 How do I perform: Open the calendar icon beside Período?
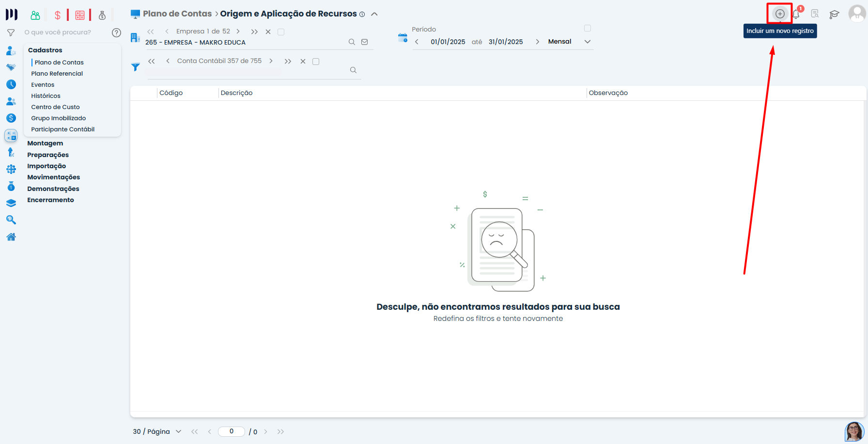click(403, 37)
